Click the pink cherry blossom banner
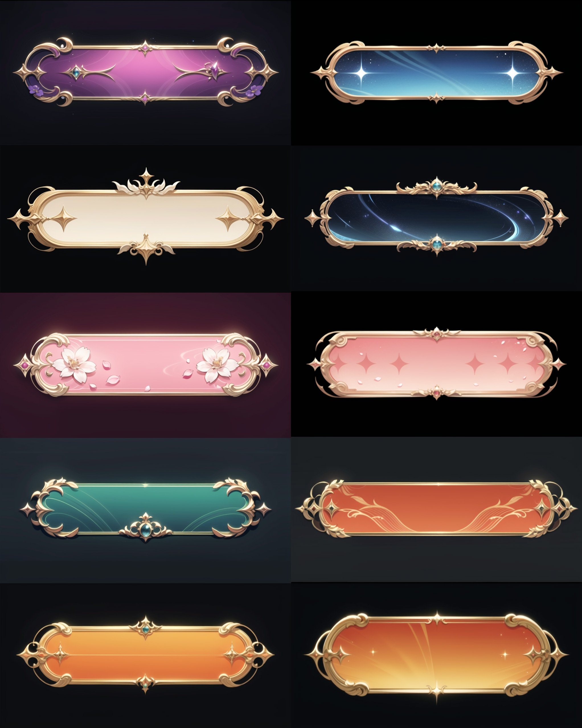The width and height of the screenshot is (582, 728). point(145,365)
